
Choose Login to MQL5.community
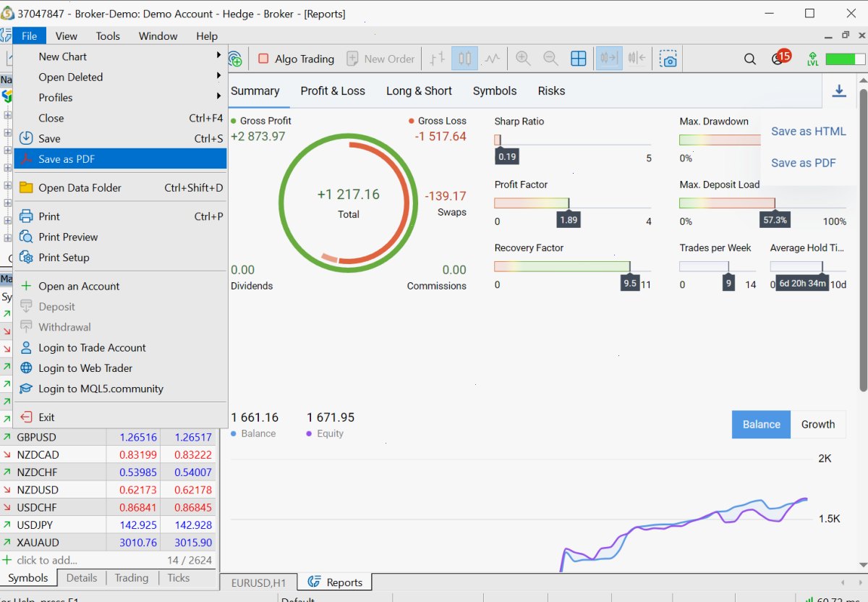pyautogui.click(x=120, y=389)
